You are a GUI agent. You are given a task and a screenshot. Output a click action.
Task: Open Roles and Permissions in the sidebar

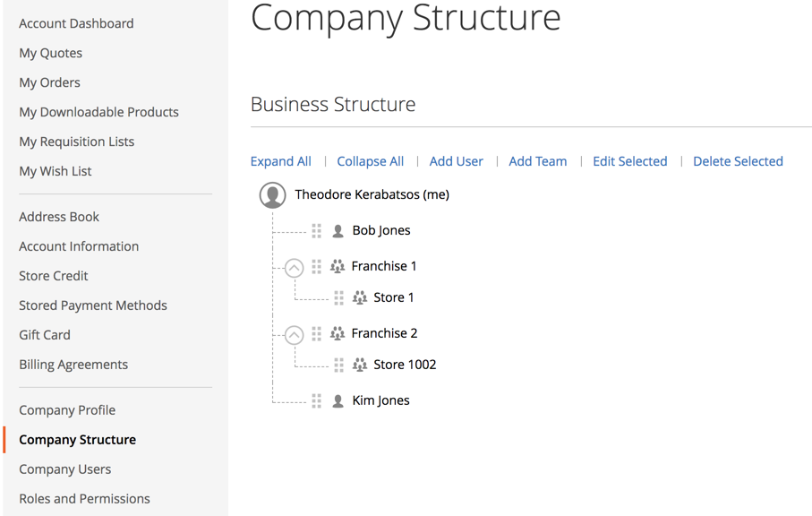click(84, 499)
